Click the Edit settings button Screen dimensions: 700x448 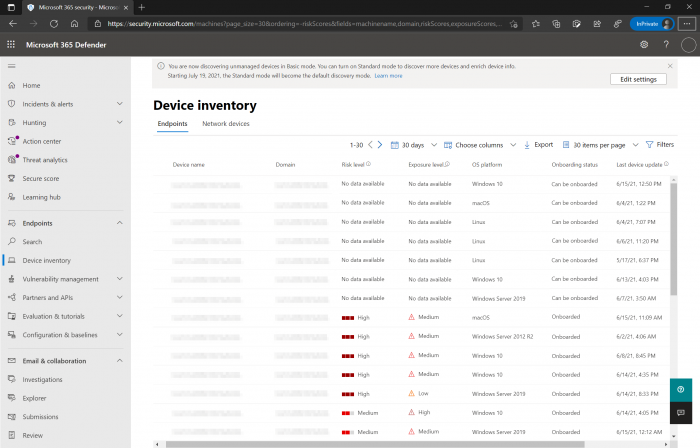click(638, 79)
